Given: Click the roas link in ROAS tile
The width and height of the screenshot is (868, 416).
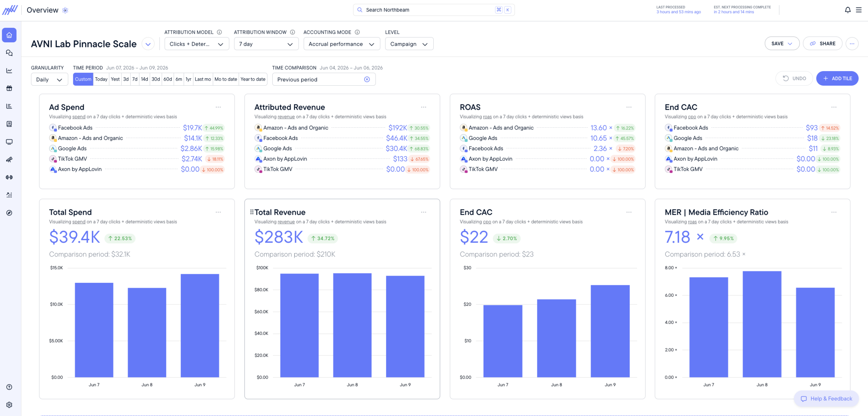Looking at the screenshot, I should [487, 117].
